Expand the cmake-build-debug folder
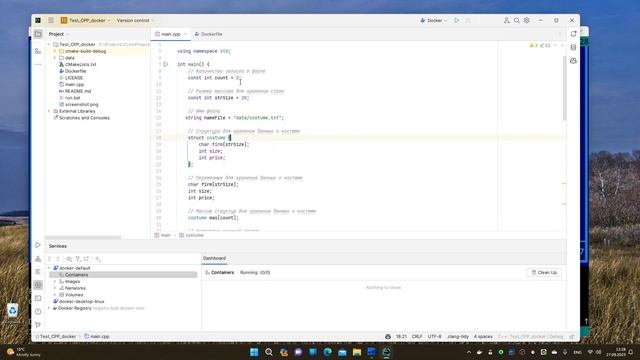Screen dimensions: 640x360 (x=55, y=51)
